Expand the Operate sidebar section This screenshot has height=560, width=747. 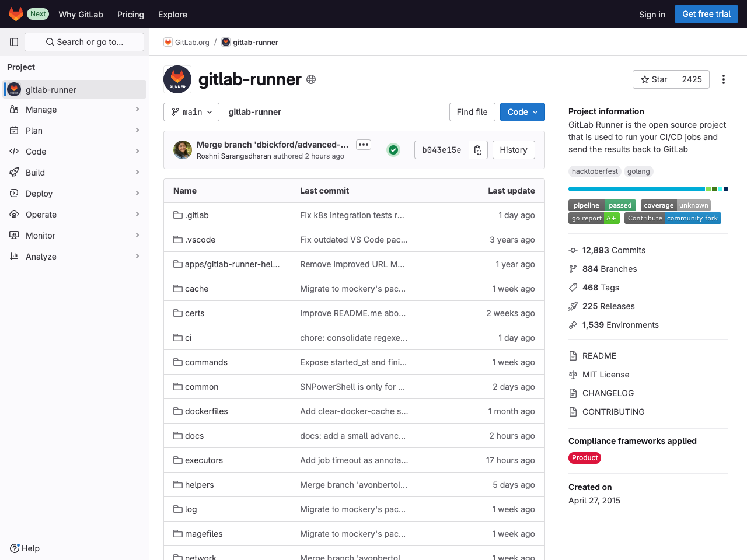click(75, 215)
